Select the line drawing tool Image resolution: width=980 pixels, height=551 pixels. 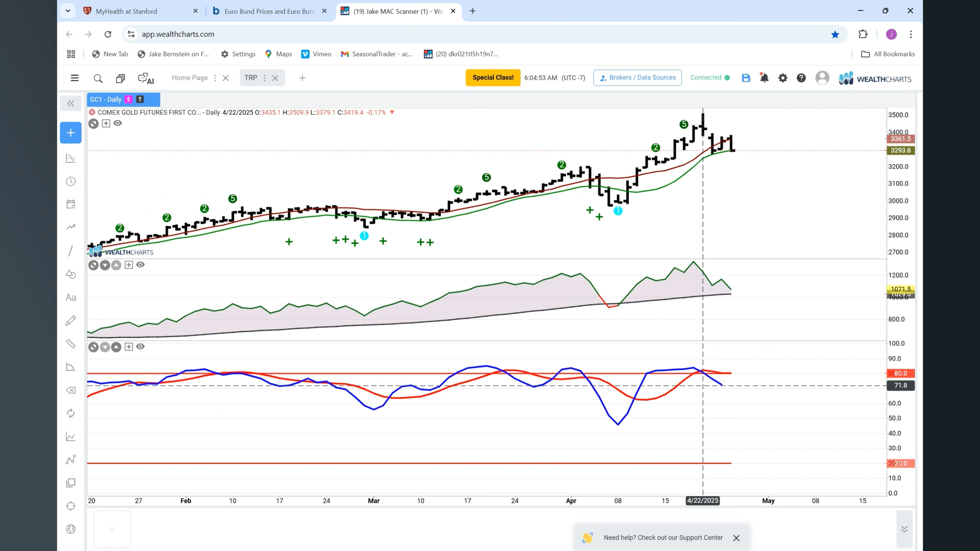click(x=71, y=251)
